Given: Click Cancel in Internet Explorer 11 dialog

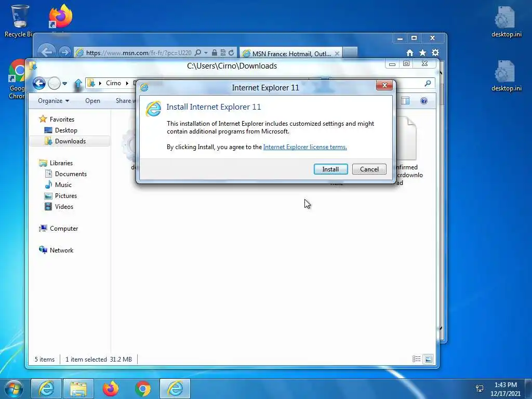Looking at the screenshot, I should click(369, 169).
